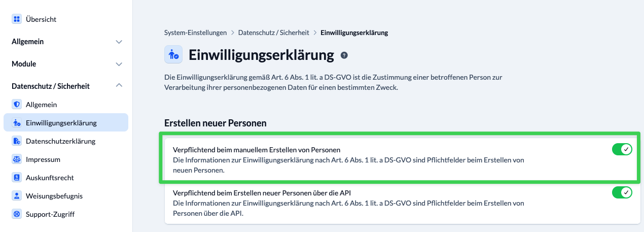Toggle mandatory consent for API person creation
644x232 pixels.
[x=622, y=192]
